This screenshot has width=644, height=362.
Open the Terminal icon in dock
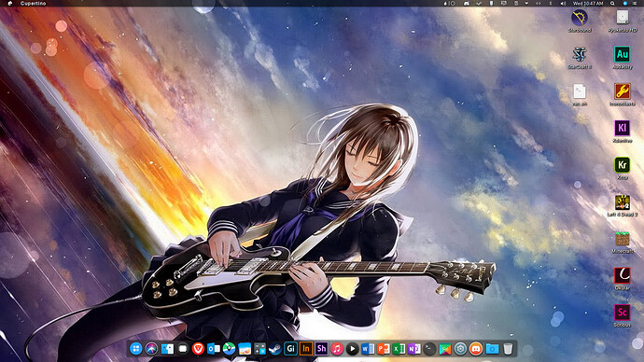coord(429,349)
